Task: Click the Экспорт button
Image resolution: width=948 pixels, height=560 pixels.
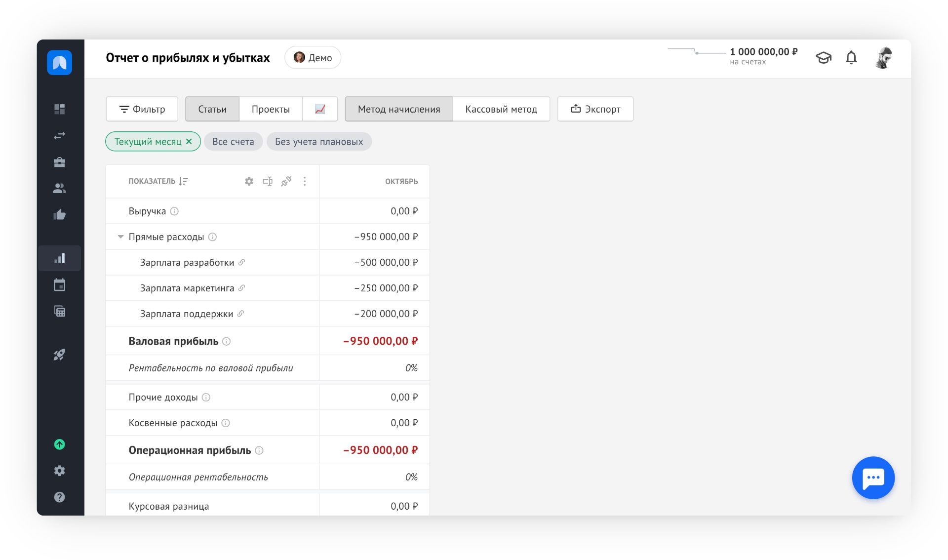Action: tap(595, 109)
